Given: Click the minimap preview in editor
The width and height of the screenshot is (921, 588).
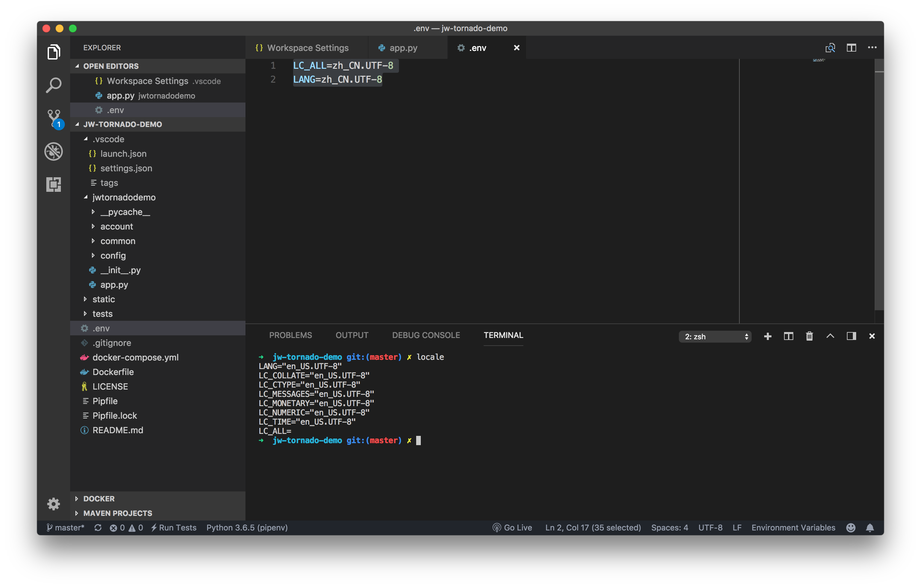Looking at the screenshot, I should coord(818,61).
